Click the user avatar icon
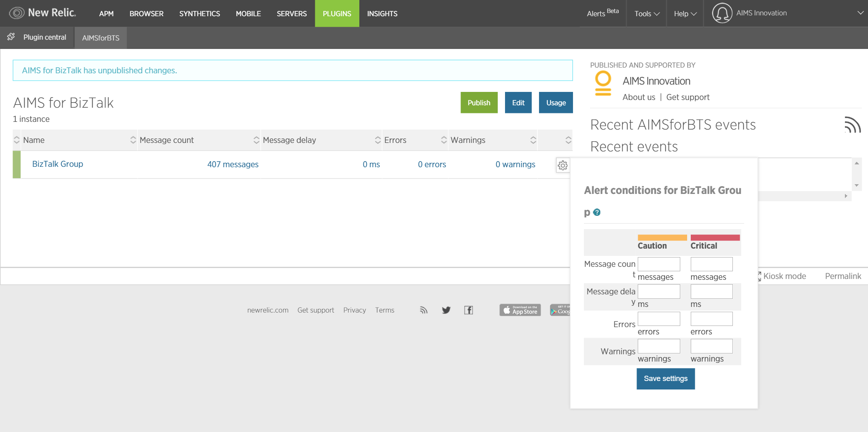 coord(722,13)
